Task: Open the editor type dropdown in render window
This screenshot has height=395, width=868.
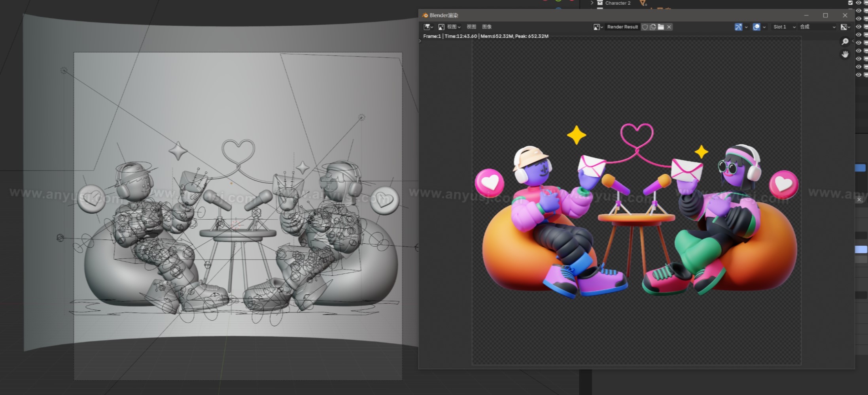Action: (x=428, y=27)
